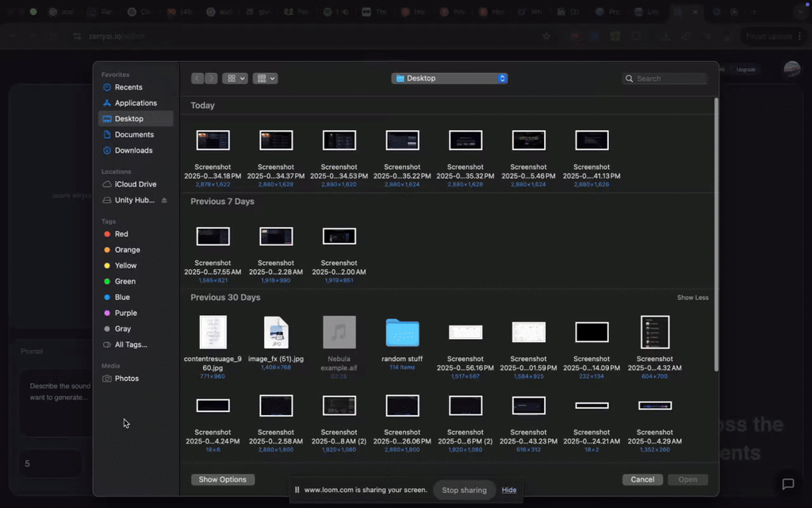Screen dimensions: 812x508
Task: Select Screenshot 2025-0...43.23 PM thumbnail
Action: click(x=529, y=406)
